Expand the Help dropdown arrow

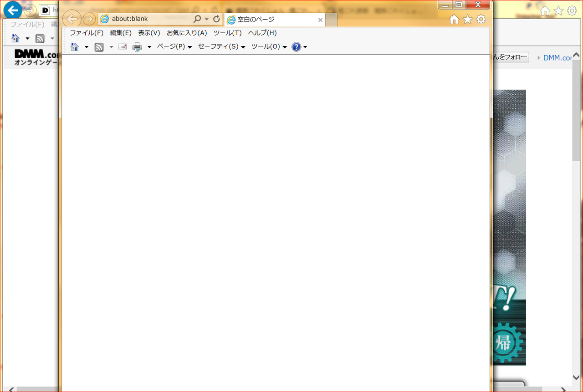[x=305, y=47]
